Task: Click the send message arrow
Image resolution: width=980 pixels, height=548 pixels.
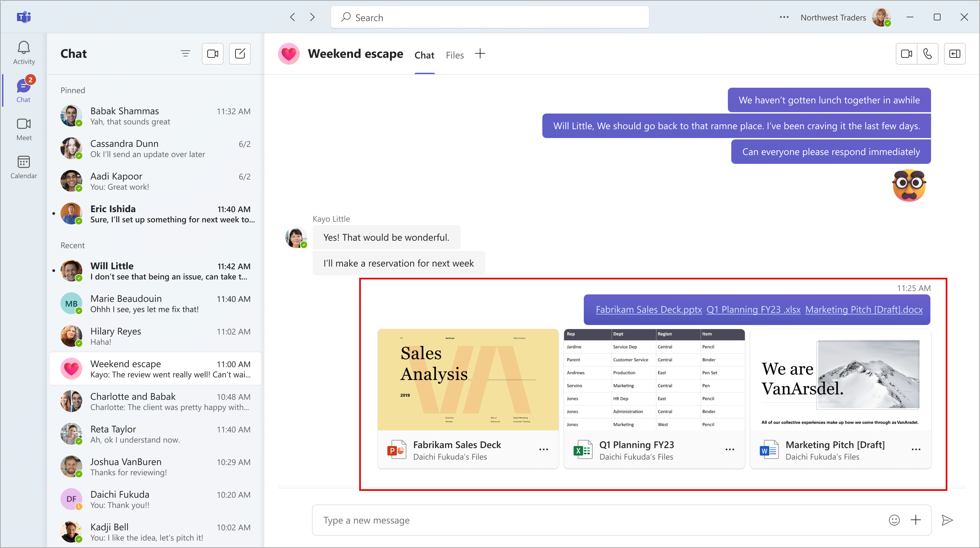Action: click(x=947, y=520)
